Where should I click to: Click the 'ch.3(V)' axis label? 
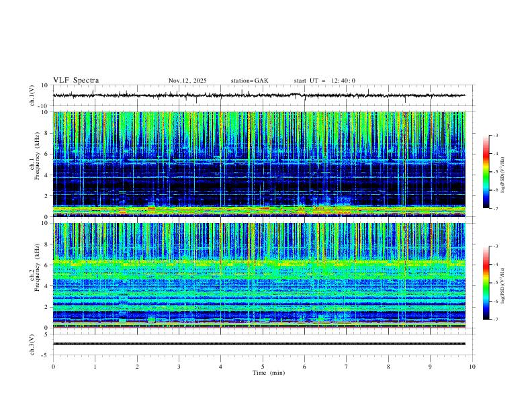pyautogui.click(x=32, y=345)
